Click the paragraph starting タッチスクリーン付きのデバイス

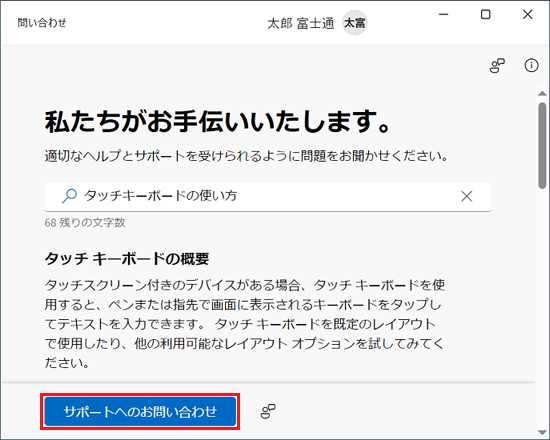pyautogui.click(x=244, y=324)
